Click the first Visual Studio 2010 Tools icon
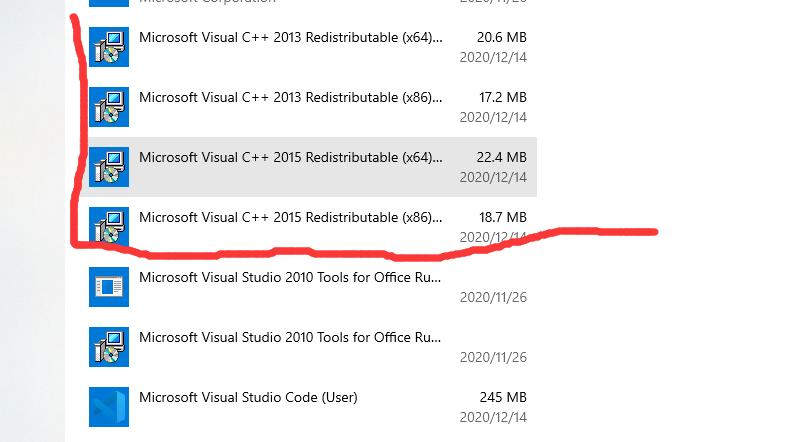804x442 pixels. coord(109,287)
